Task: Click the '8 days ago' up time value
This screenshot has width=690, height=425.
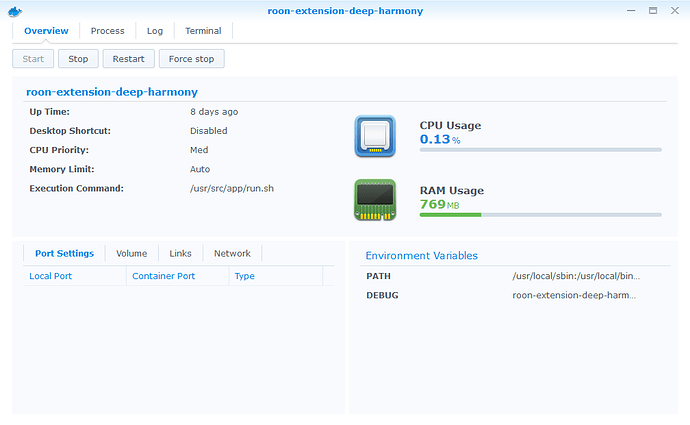Action: pyautogui.click(x=214, y=112)
